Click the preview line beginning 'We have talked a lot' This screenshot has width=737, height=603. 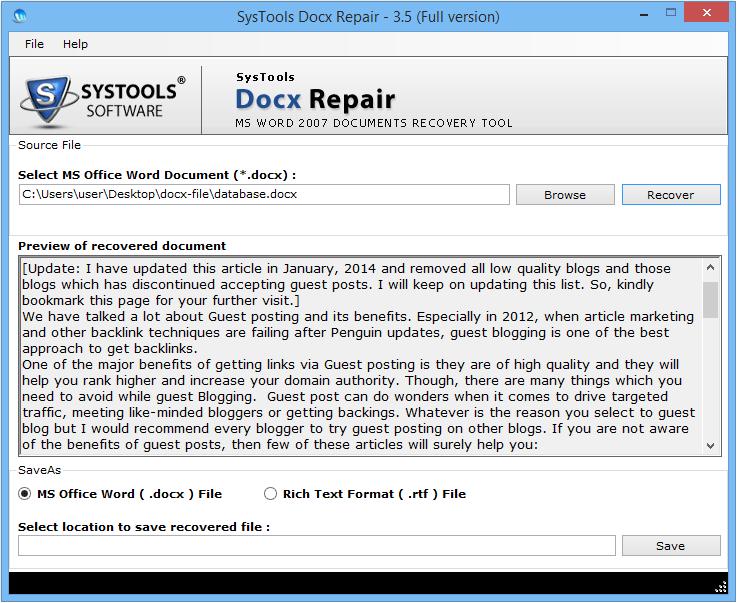point(358,317)
